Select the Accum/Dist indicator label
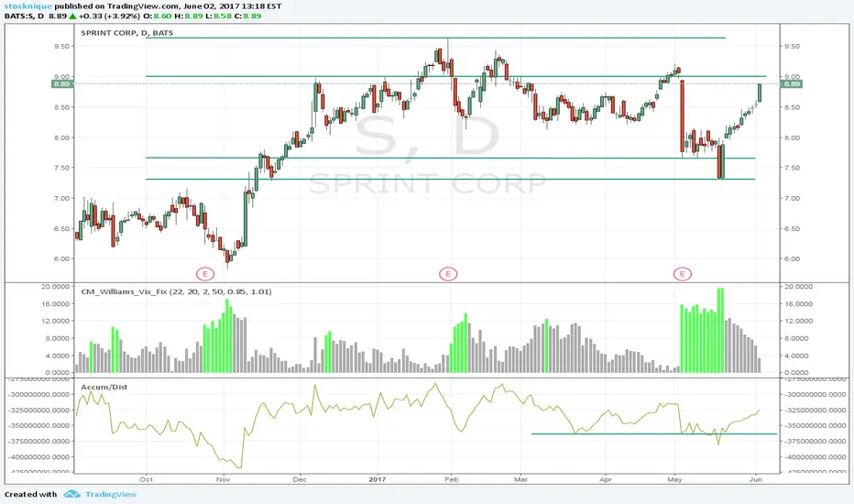Screen dimensions: 854x504 (x=104, y=387)
